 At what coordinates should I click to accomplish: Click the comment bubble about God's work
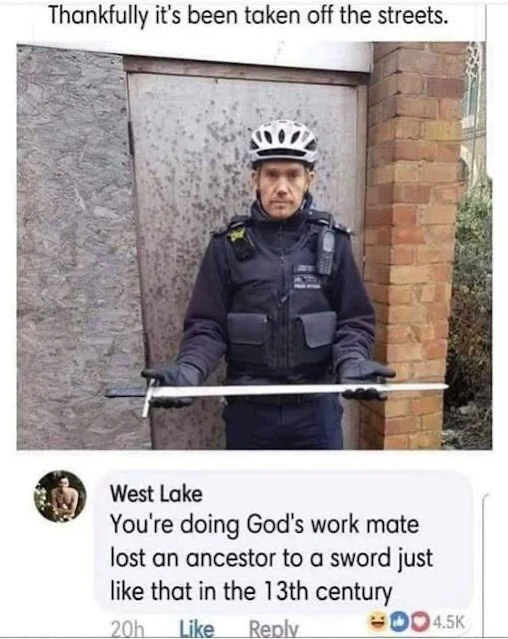pos(283,542)
